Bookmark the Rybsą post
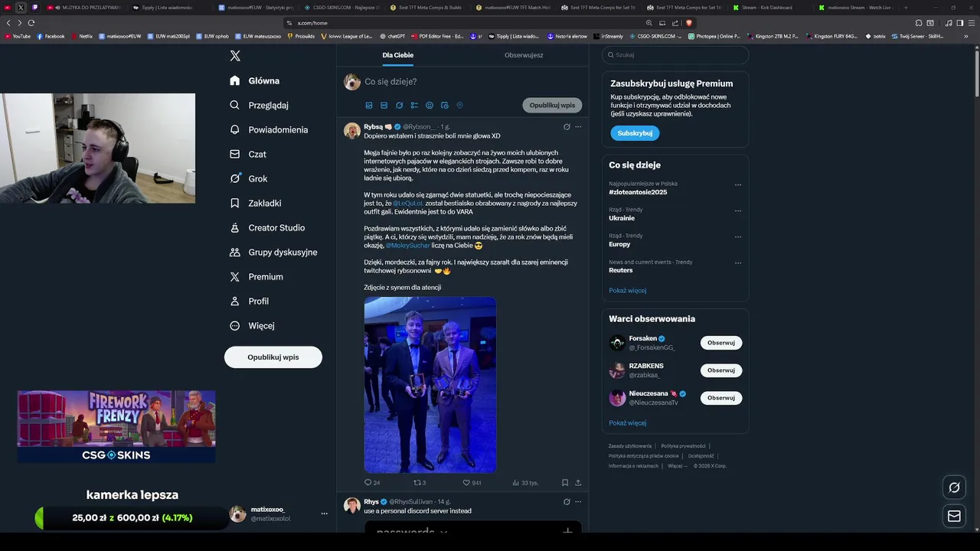This screenshot has width=980, height=551. (565, 483)
